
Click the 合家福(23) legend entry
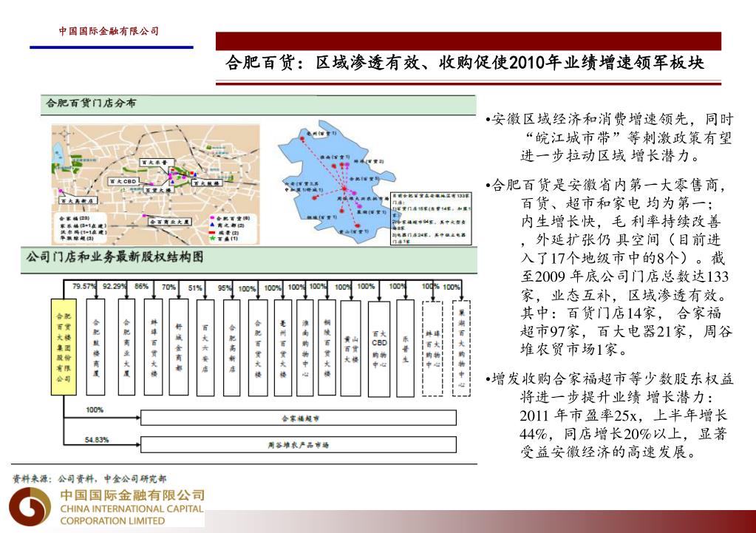pyautogui.click(x=74, y=219)
